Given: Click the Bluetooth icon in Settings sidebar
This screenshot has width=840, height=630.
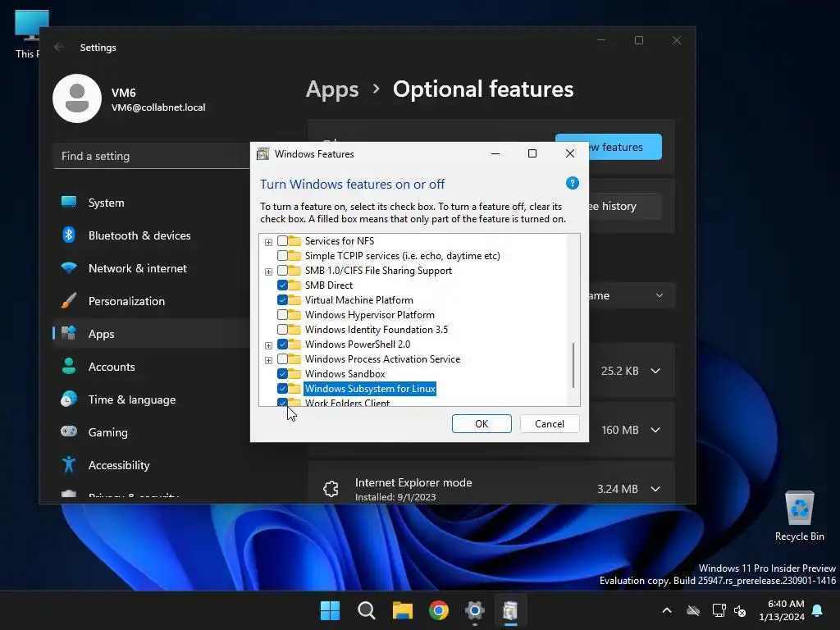Looking at the screenshot, I should tap(69, 235).
